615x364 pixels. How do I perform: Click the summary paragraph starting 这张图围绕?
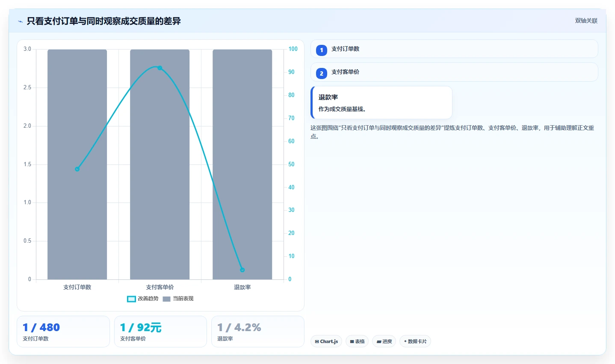pyautogui.click(x=452, y=132)
